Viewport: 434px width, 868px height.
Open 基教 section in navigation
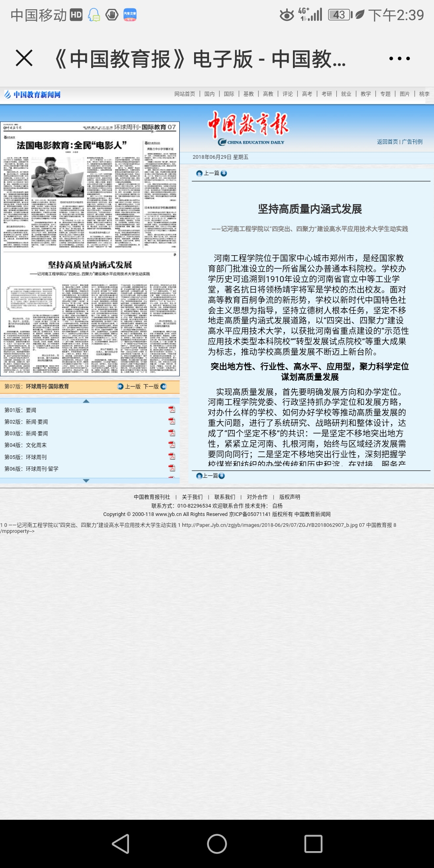click(x=249, y=94)
